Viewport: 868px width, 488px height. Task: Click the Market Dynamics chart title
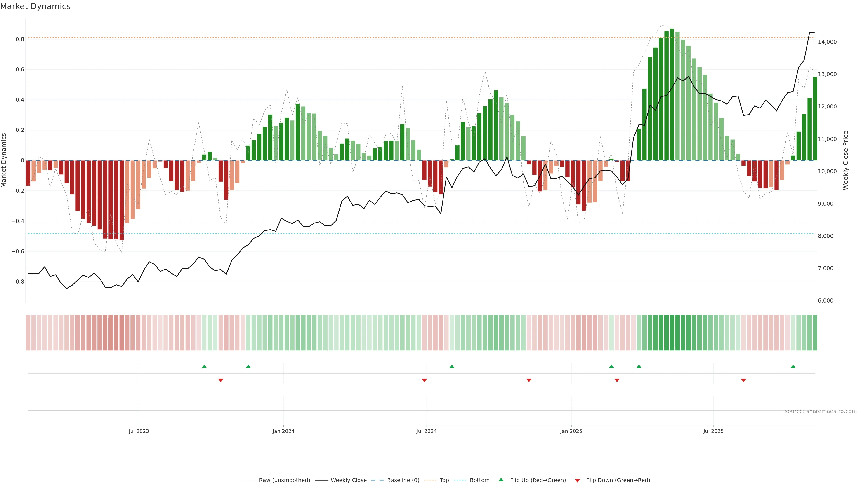(x=35, y=6)
